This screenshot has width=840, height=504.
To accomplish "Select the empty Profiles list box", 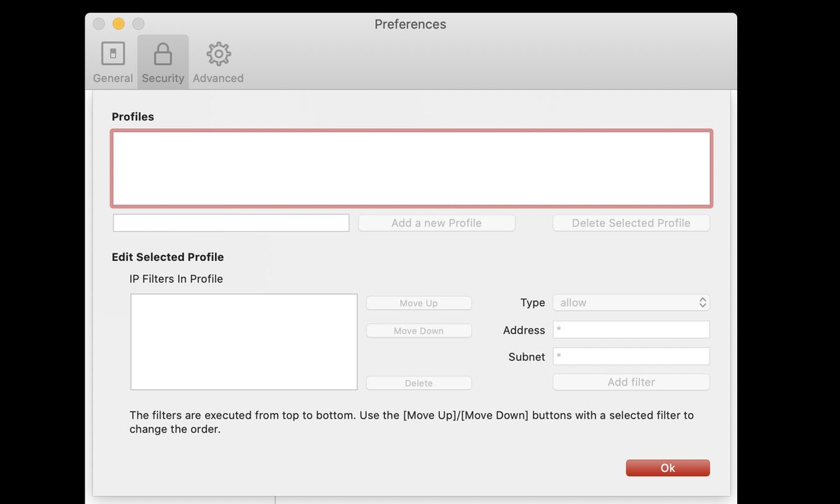I will click(x=411, y=168).
